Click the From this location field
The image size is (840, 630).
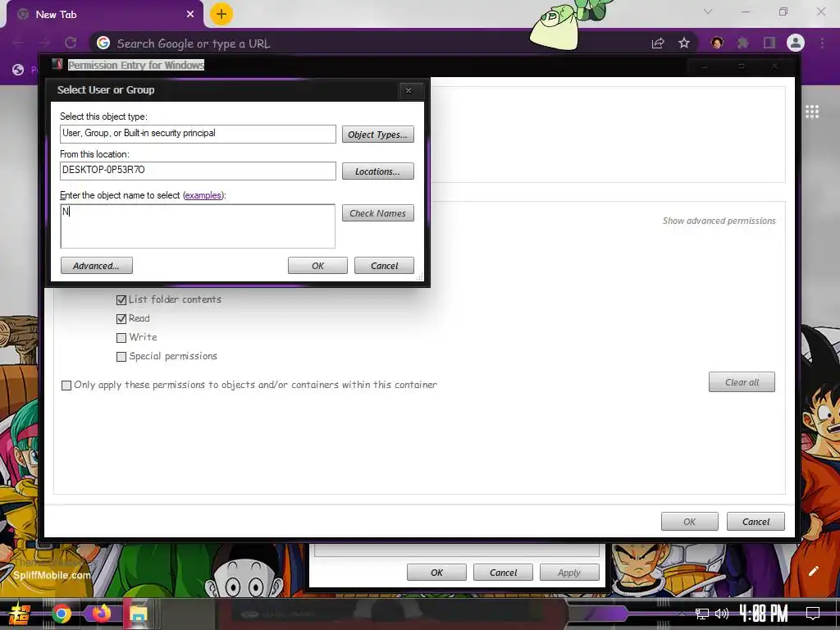point(198,171)
